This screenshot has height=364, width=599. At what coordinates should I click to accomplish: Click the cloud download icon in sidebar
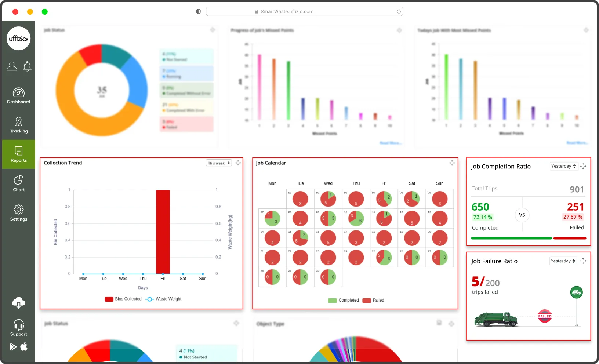pos(19,303)
